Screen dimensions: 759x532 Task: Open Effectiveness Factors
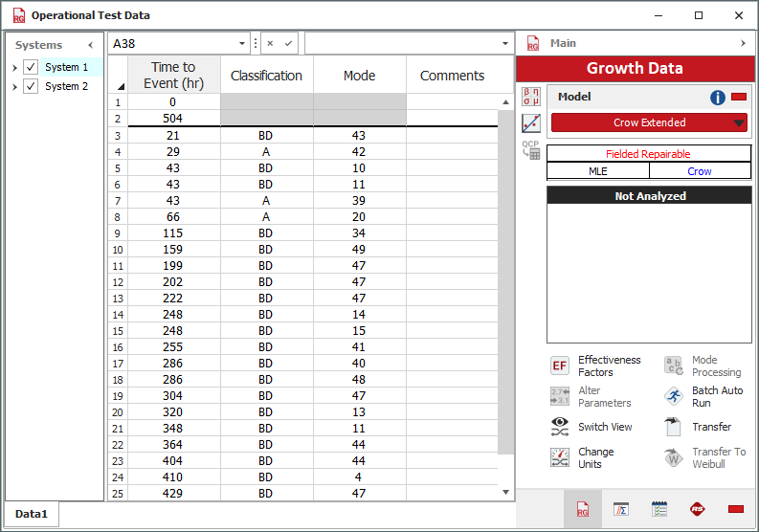point(560,366)
